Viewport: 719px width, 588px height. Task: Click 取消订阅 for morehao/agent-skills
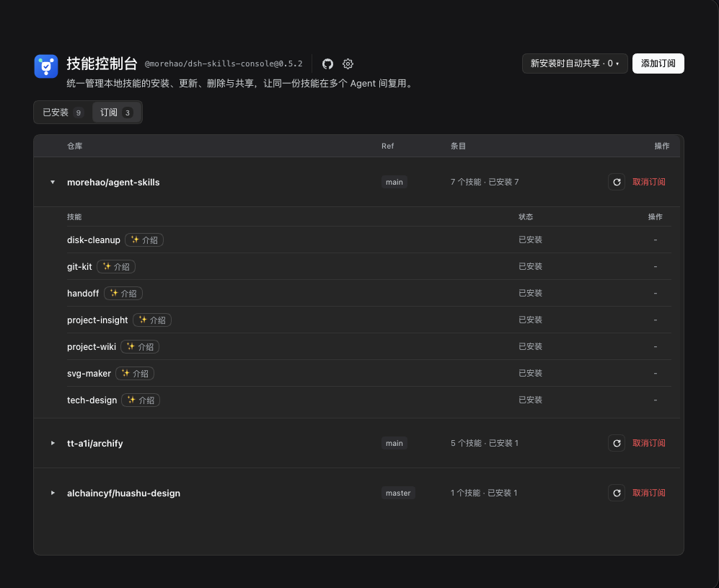pos(649,182)
